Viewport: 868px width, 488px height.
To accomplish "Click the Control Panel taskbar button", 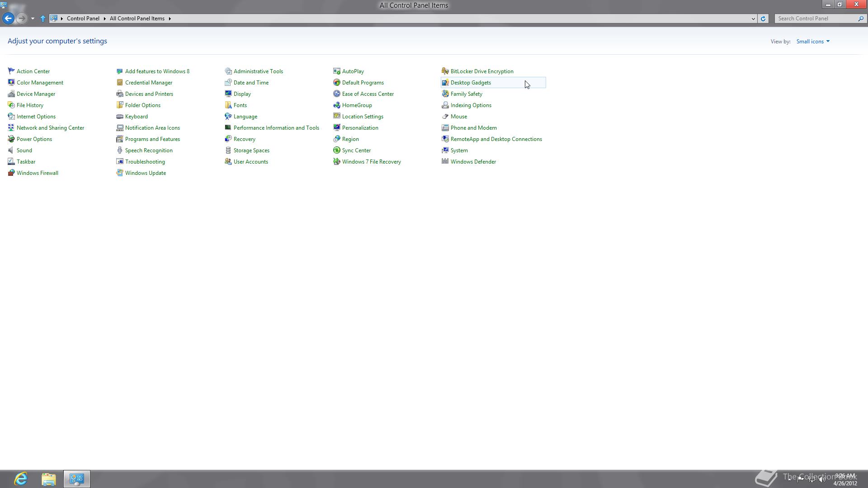I will [x=77, y=479].
